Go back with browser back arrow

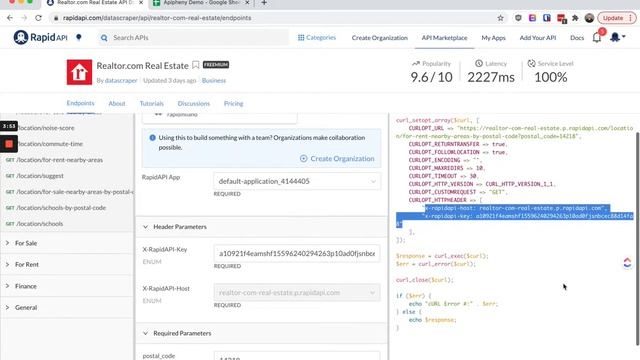point(10,18)
